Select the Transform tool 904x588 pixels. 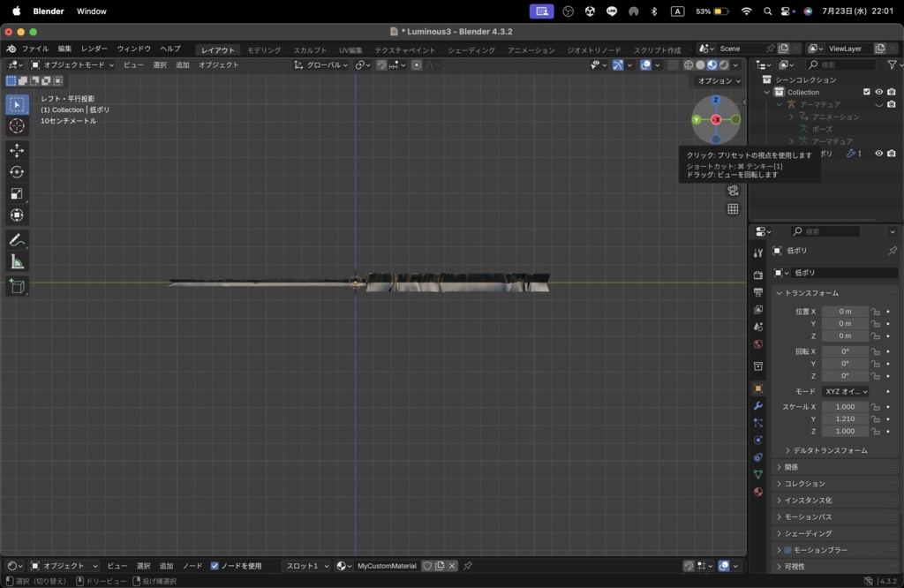[x=17, y=215]
